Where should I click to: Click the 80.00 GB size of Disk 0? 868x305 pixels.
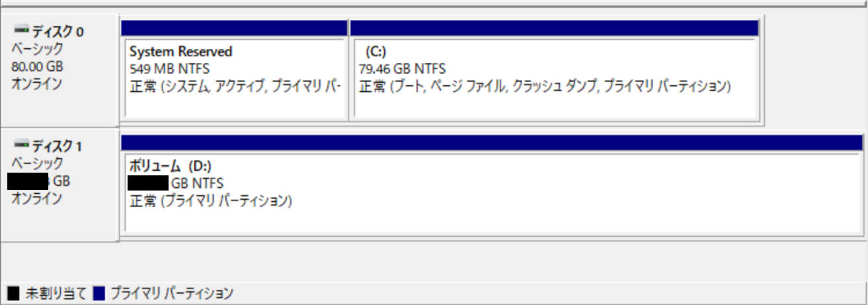pyautogui.click(x=38, y=66)
